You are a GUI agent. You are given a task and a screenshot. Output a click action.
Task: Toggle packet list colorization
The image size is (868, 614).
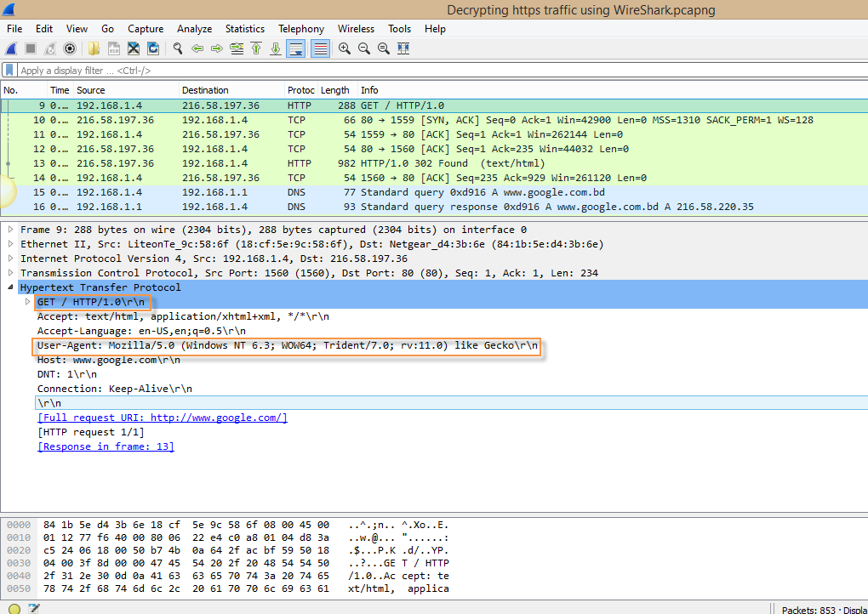(320, 48)
